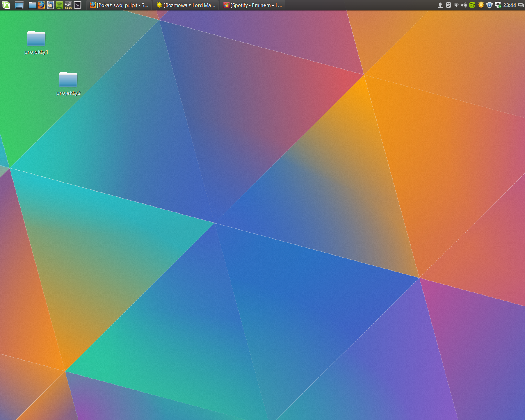525x420 pixels.
Task: Open the Wi-Fi network menu
Action: coord(456,5)
